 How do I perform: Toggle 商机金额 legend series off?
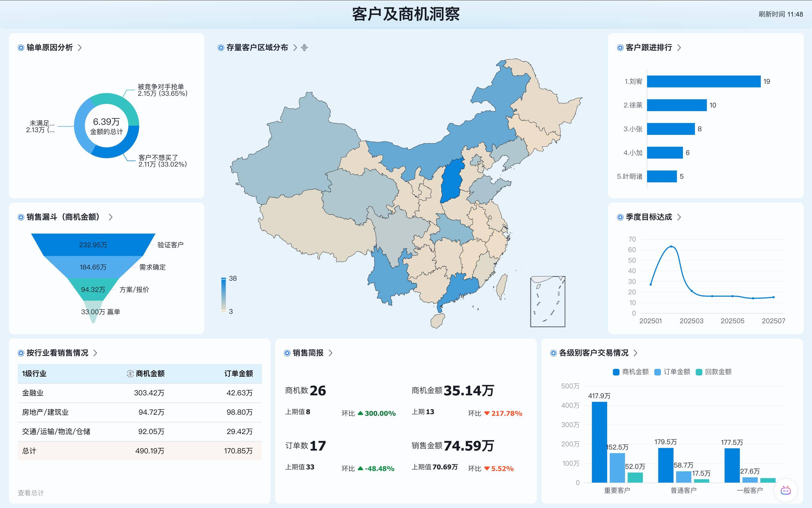631,372
